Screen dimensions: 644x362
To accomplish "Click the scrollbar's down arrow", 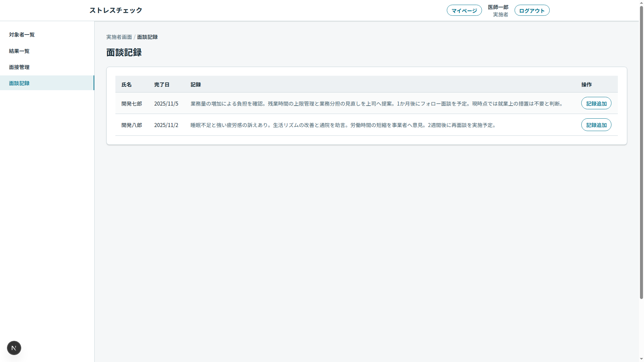I will [641, 359].
